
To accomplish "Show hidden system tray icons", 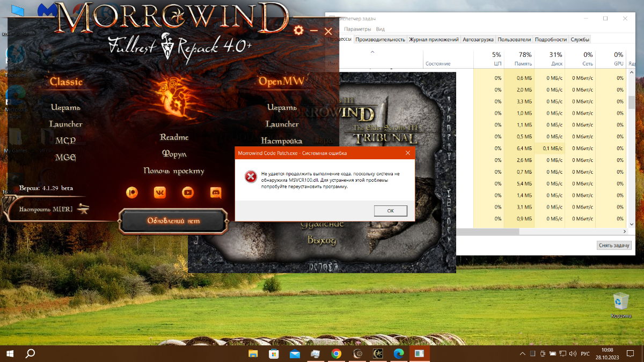I will [523, 353].
